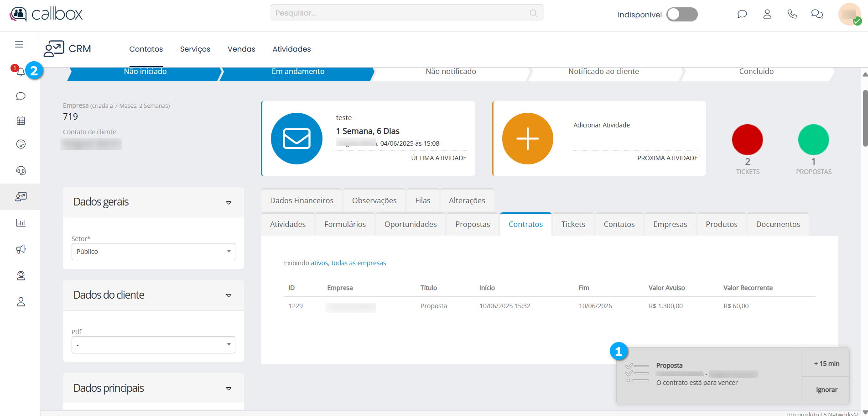868x416 pixels.
Task: Open the megaphone campaigns icon
Action: tap(21, 249)
